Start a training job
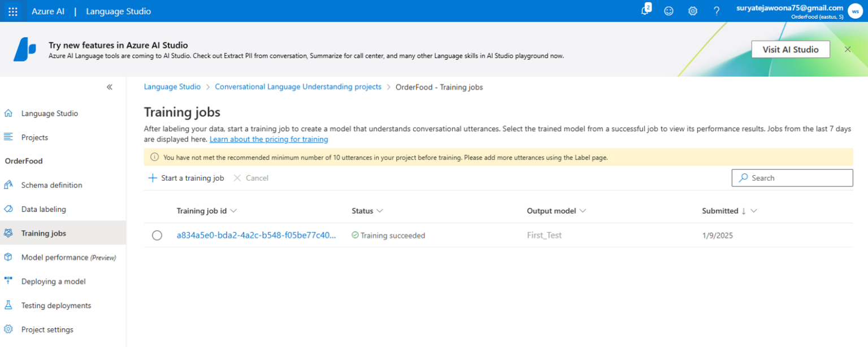868x347 pixels. click(186, 177)
